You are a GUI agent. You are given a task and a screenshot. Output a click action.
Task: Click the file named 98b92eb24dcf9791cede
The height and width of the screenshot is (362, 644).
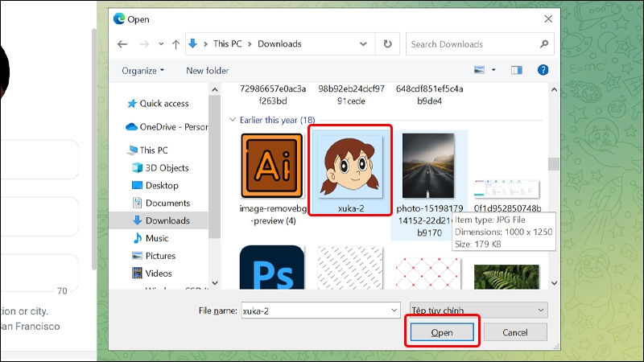tap(351, 95)
